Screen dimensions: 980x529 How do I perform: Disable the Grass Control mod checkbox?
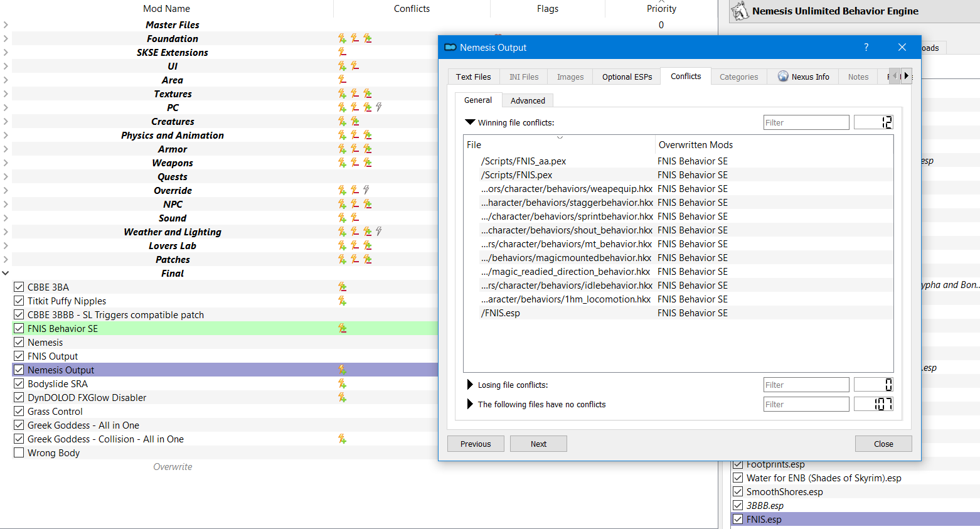tap(19, 411)
